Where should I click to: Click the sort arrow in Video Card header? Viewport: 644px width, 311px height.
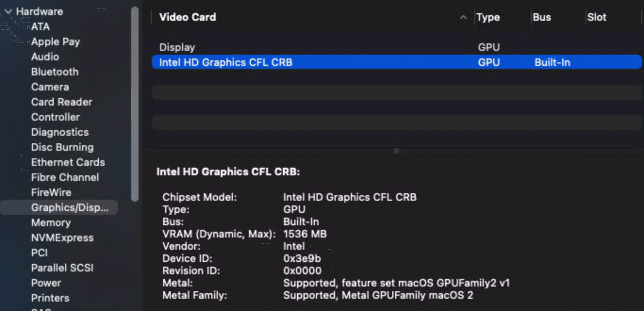(x=463, y=17)
